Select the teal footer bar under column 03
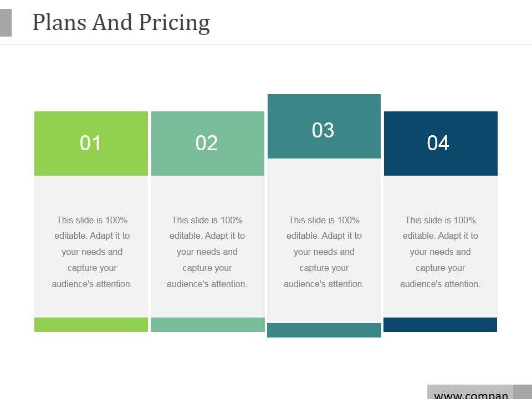Image resolution: width=532 pixels, height=399 pixels. 324,330
